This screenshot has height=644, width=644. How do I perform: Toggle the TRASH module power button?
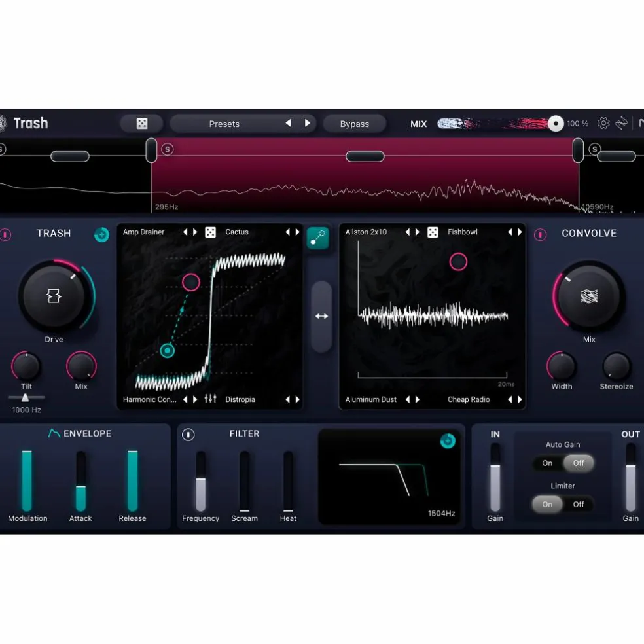click(5, 234)
